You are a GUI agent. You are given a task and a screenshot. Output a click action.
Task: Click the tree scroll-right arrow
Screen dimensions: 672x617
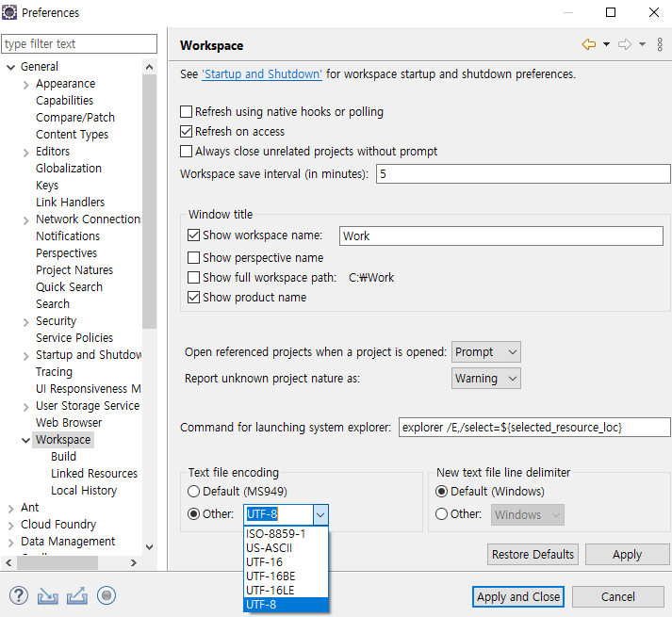[133, 562]
